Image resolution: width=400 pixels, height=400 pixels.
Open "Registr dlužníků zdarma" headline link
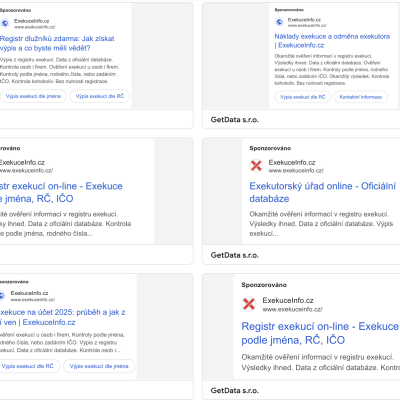[x=57, y=43]
